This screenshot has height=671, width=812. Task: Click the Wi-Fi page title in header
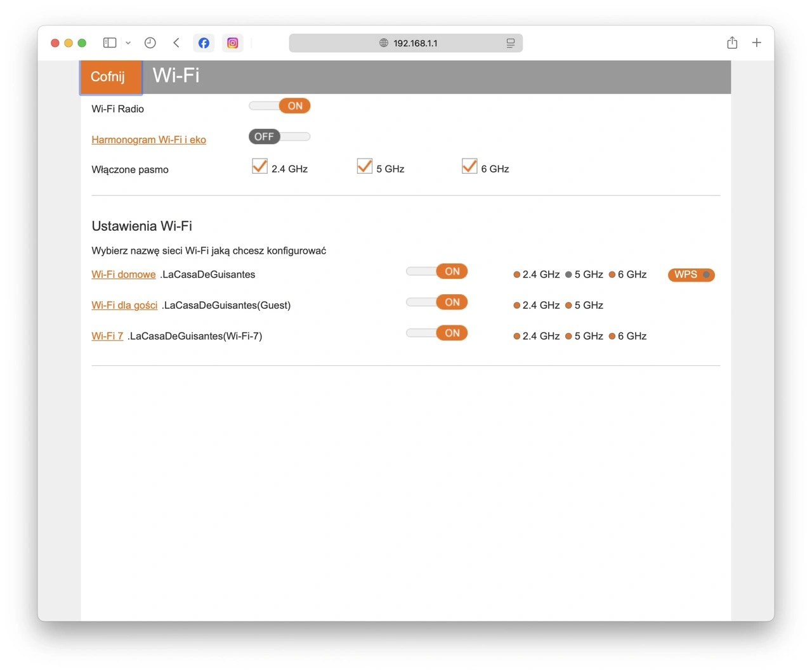coord(176,75)
